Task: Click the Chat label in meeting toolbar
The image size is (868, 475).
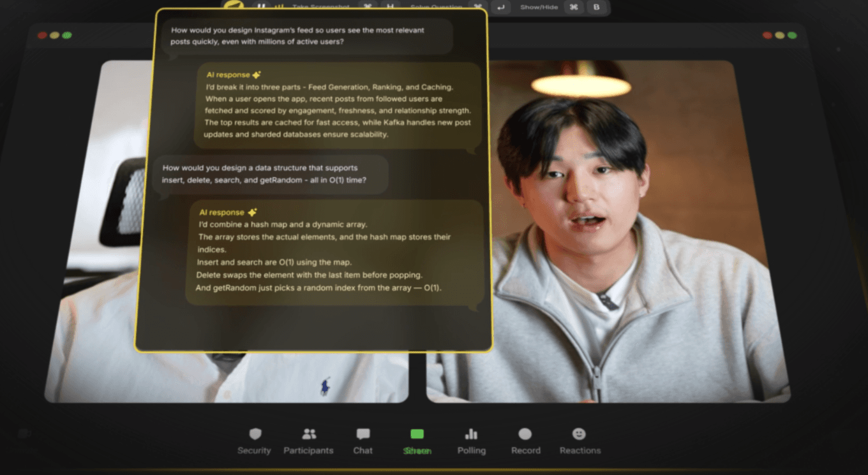Action: point(363,450)
